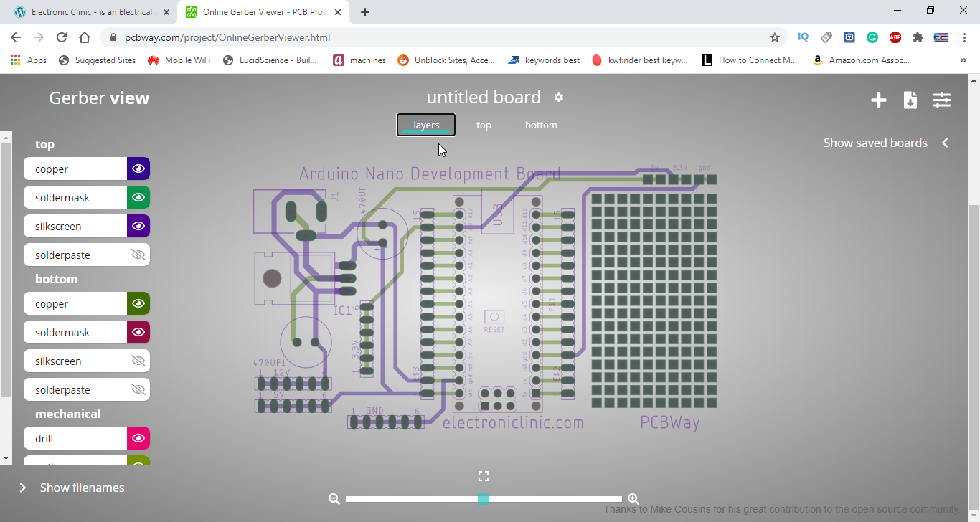Open the kwfinder best keywords bookmark
Image resolution: width=980 pixels, height=522 pixels.
[x=640, y=60]
